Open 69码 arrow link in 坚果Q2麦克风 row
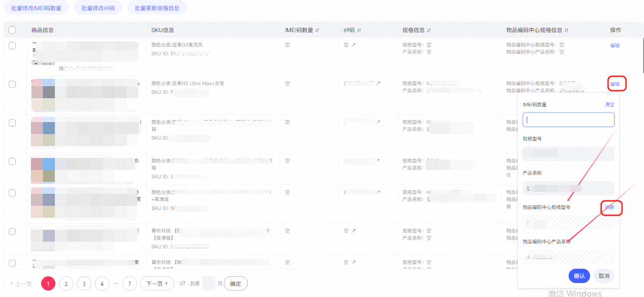The width and height of the screenshot is (644, 297). (x=354, y=45)
